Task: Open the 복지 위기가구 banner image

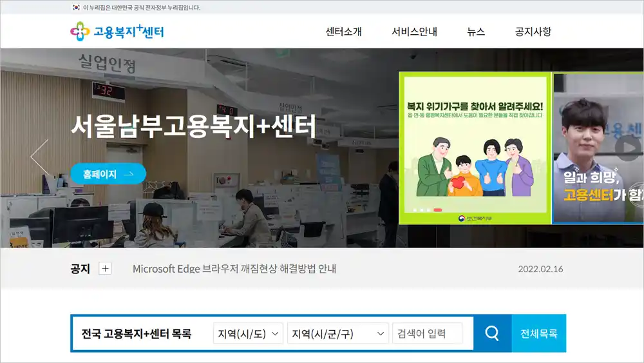Action: click(475, 148)
